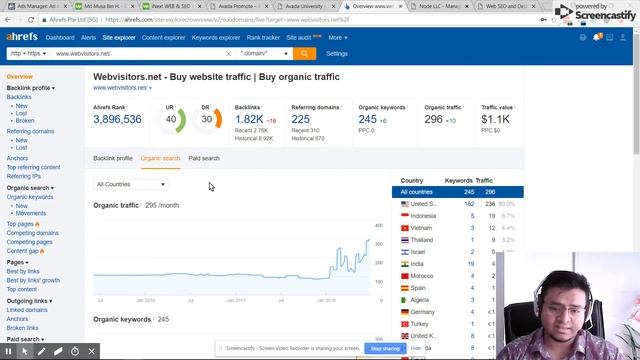Clear the URL search field
The width and height of the screenshot is (640, 360).
point(229,53)
